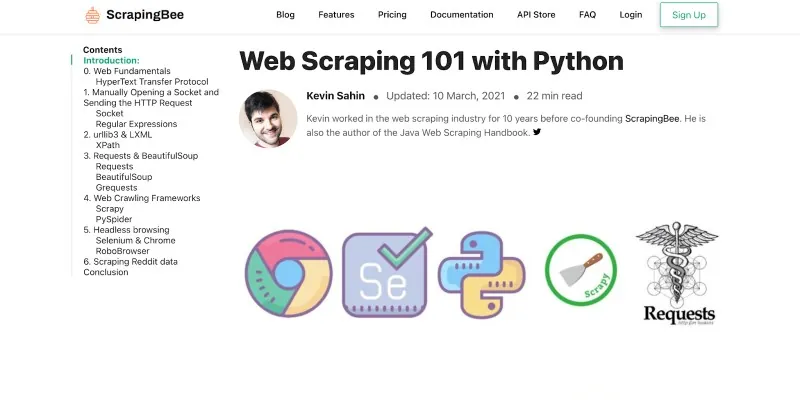
Task: Select the Scrapy entry in Contents
Action: 110,209
